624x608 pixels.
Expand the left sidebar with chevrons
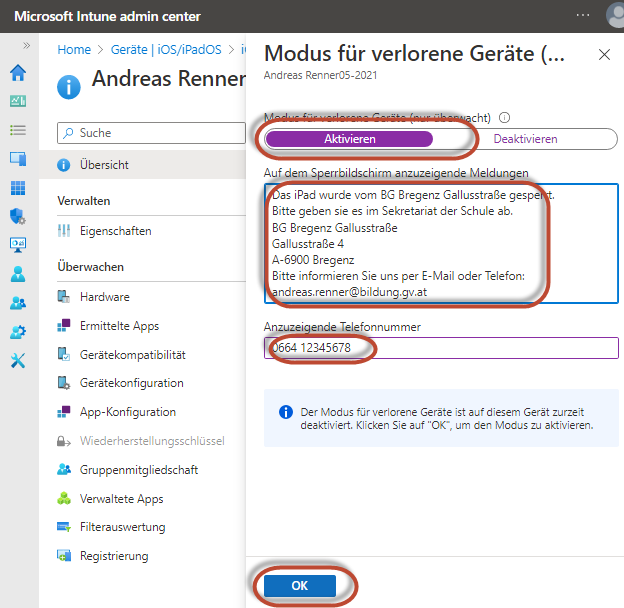click(x=27, y=46)
